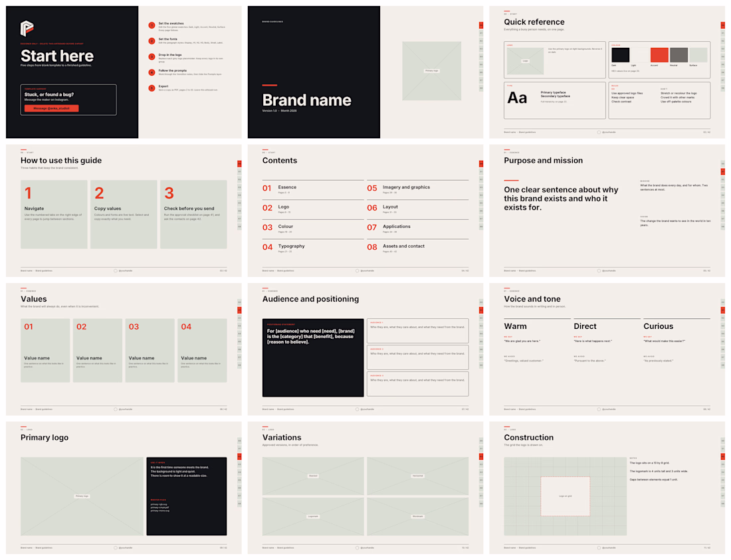Select the Primary logo placeholder on Brand name slide

click(432, 71)
